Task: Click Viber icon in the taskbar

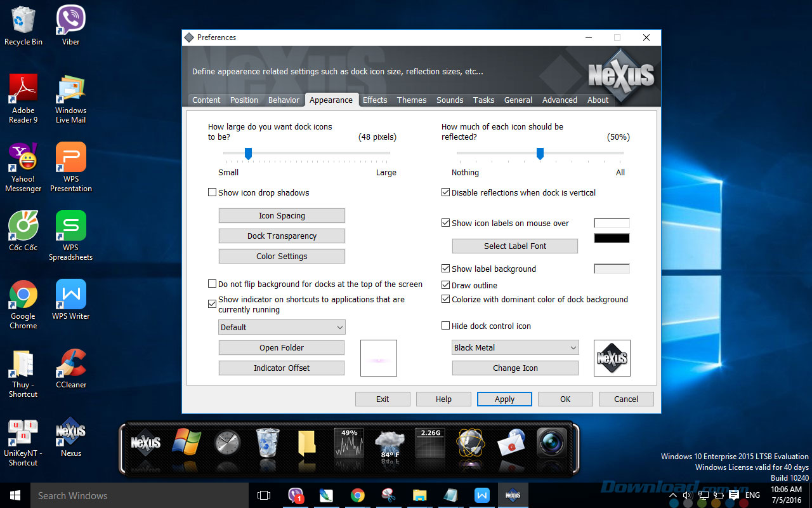Action: point(296,495)
